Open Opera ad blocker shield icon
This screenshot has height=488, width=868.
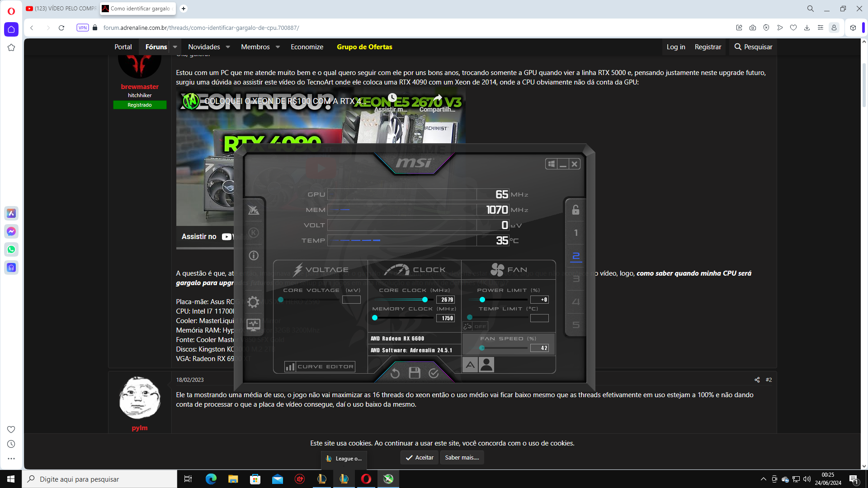(x=766, y=28)
